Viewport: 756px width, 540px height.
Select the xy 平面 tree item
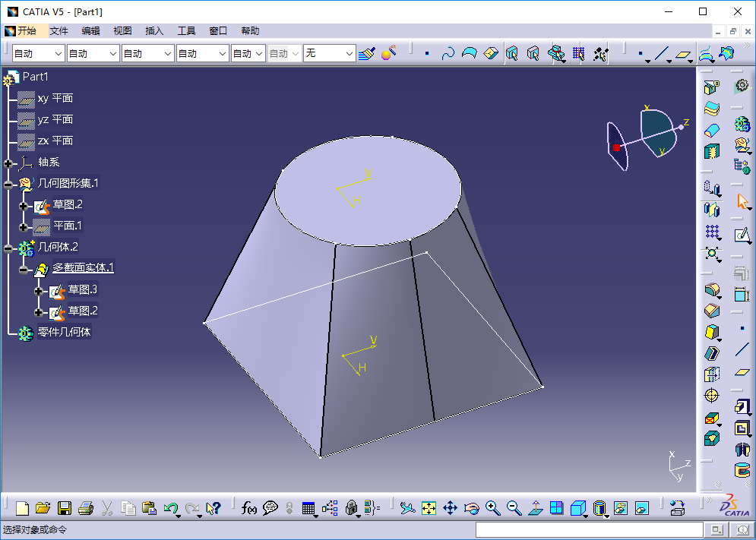point(55,99)
